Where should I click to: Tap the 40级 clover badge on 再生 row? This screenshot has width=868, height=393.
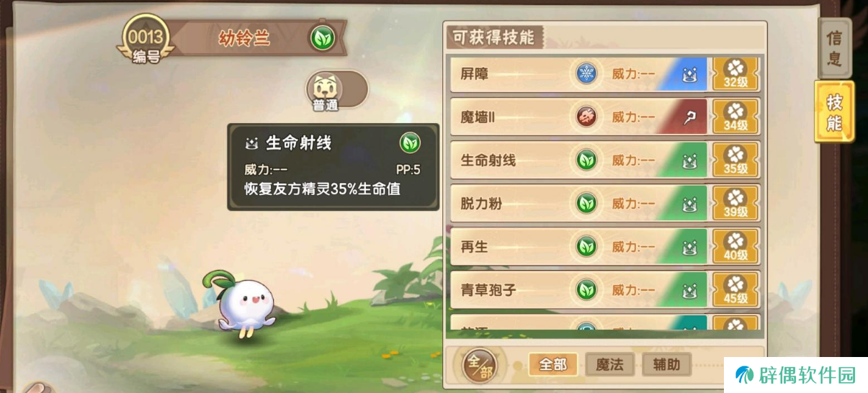click(x=735, y=247)
